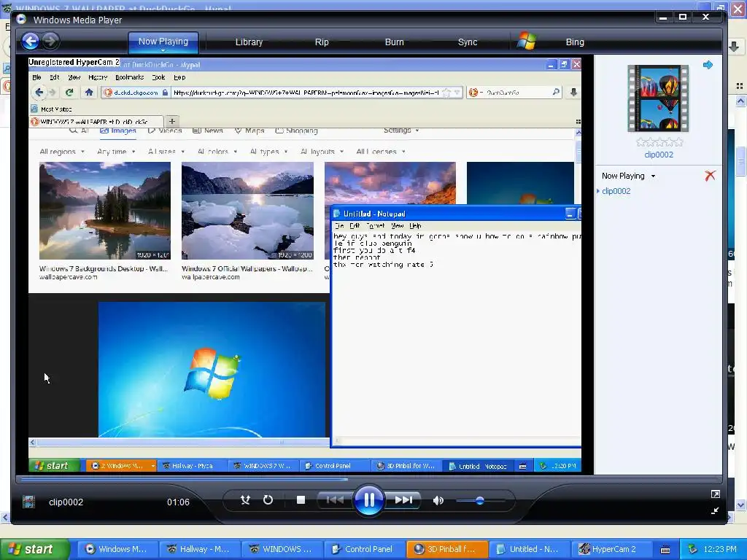Viewport: 747px width, 560px height.
Task: Open the Windows logo online stores button
Action: point(527,42)
